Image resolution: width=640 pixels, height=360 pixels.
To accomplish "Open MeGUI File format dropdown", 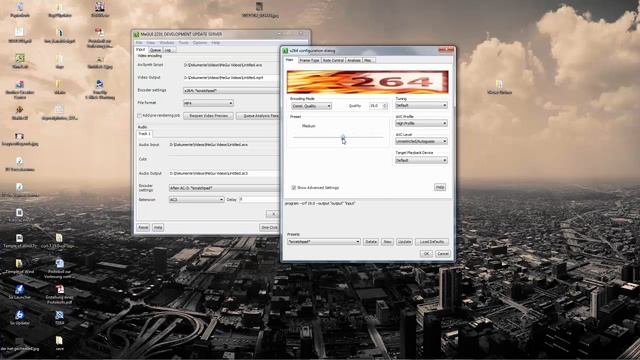I will pos(208,103).
